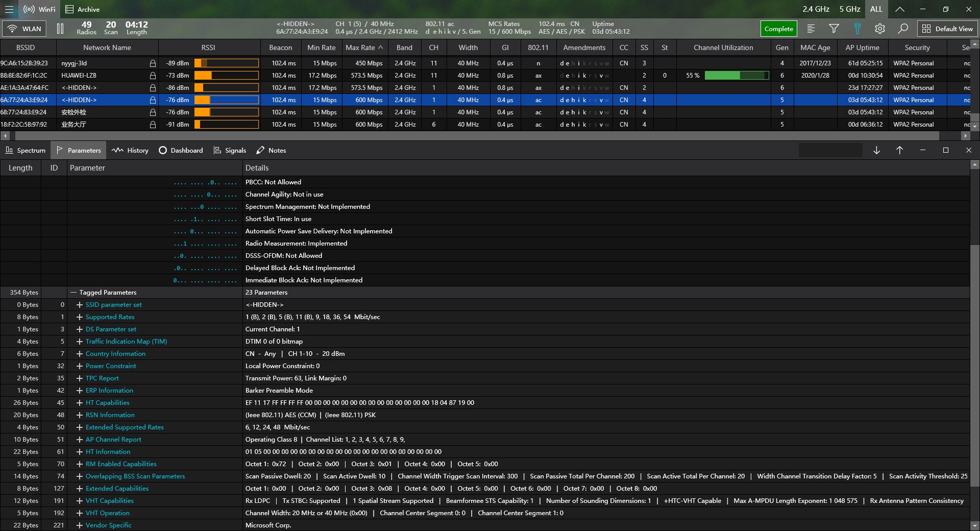Show ALL bands
This screenshot has height=531, width=980.
[876, 9]
